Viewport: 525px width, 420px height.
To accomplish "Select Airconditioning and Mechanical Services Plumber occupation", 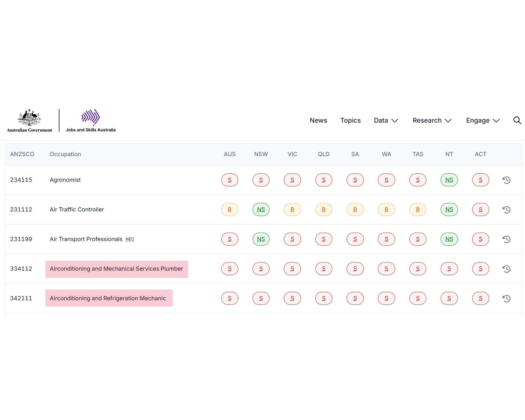I will pos(116,269).
